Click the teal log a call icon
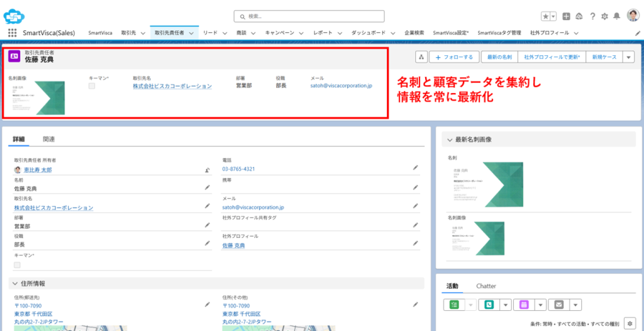Viewport: 644px width, 331px height. coord(489,305)
